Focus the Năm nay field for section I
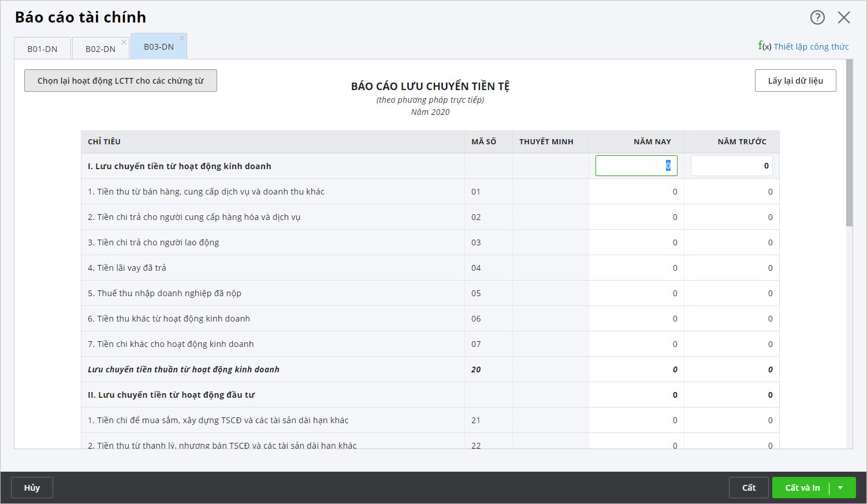 pos(636,166)
